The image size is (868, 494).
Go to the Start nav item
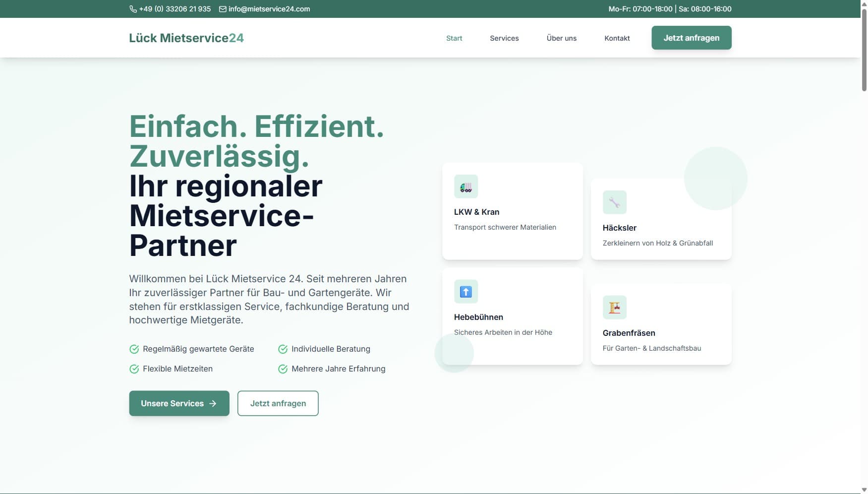[454, 38]
